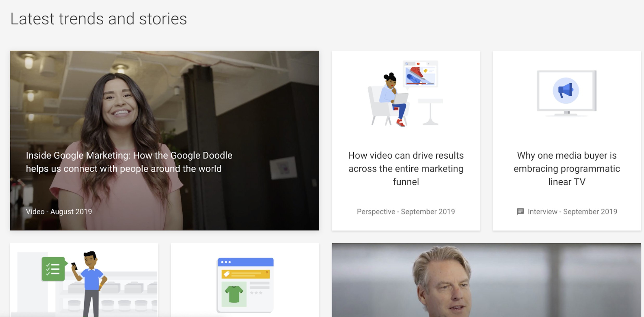The image size is (644, 317).
Task: Click the blue browser window header graphic
Action: pyautogui.click(x=245, y=262)
